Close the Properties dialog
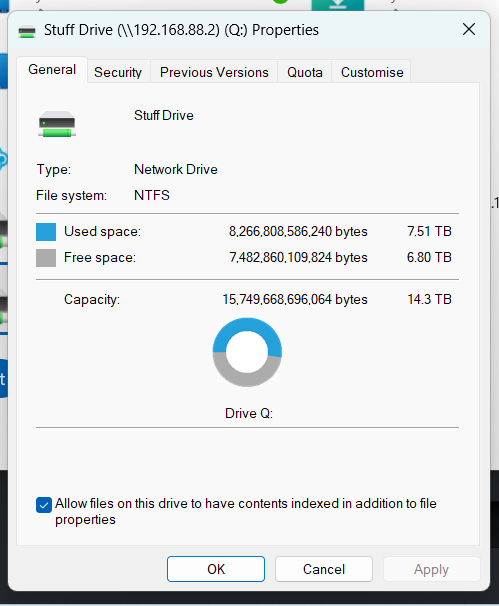Image resolution: width=499 pixels, height=606 pixels. pos(469,29)
